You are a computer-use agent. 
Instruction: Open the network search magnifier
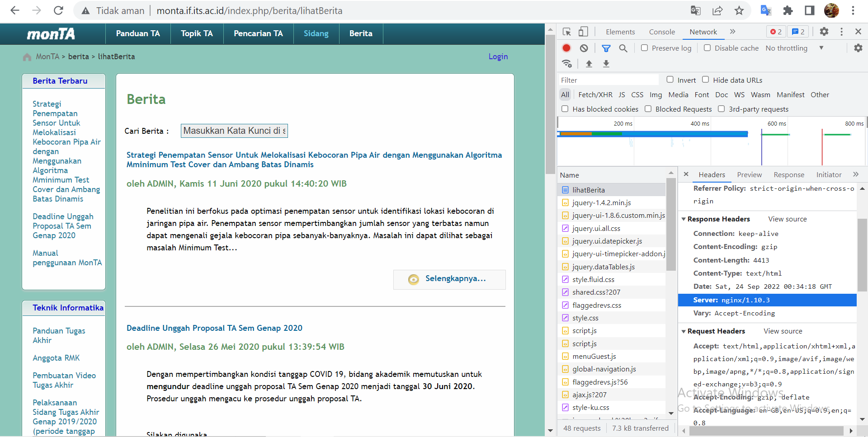coord(623,48)
